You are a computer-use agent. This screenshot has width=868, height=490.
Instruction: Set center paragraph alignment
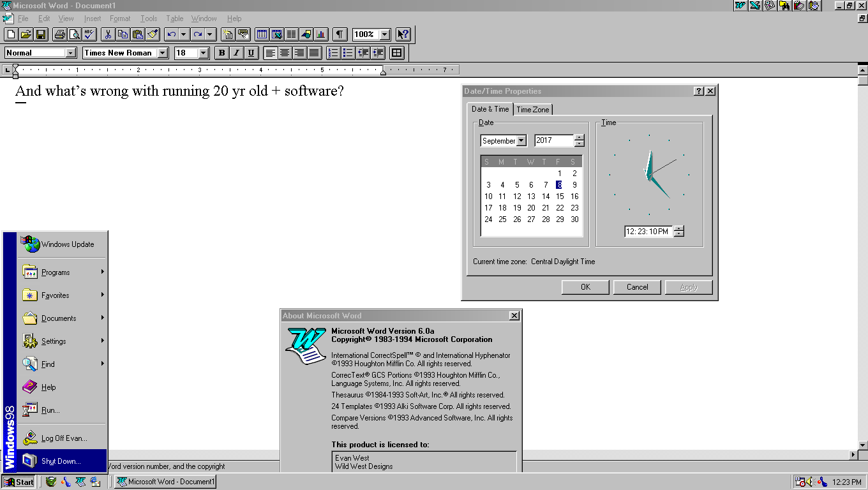pyautogui.click(x=285, y=53)
